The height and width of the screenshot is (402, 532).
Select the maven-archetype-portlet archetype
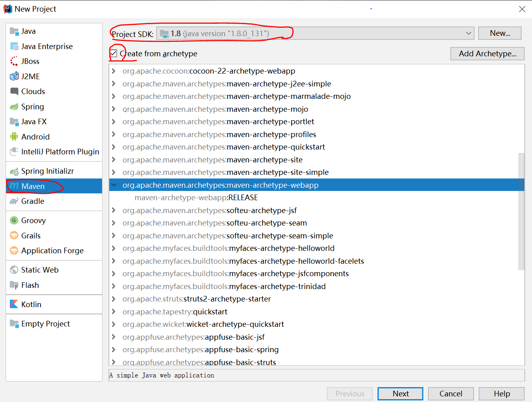click(x=317, y=122)
